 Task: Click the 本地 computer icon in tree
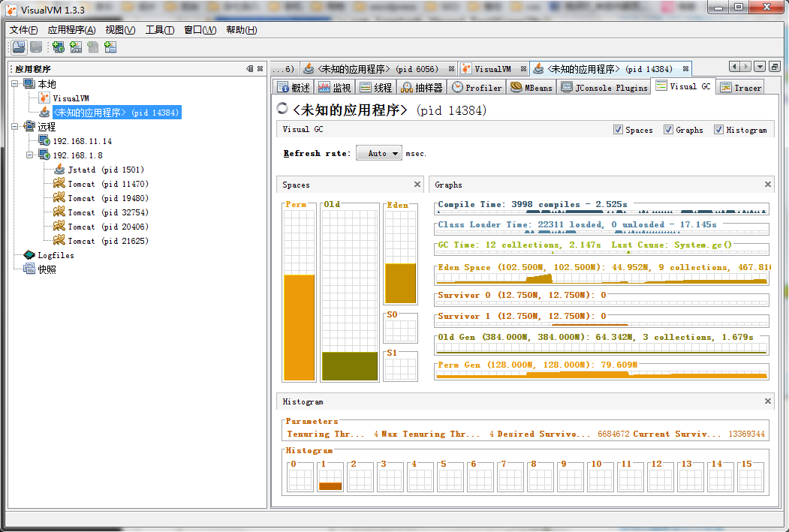coord(29,84)
